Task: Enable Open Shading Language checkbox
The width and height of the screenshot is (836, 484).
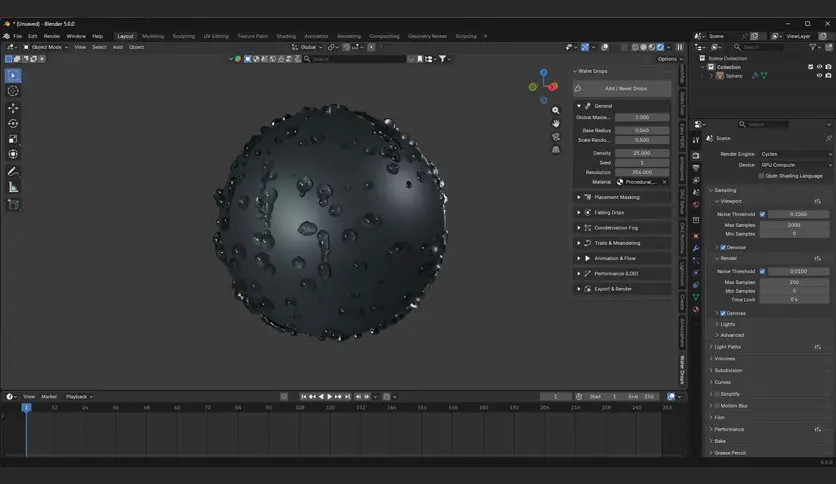Action: point(761,176)
